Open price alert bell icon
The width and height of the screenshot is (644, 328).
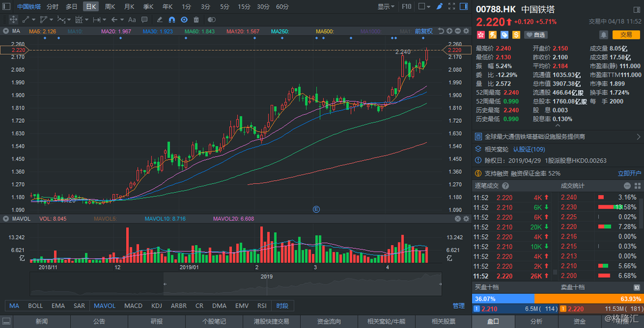pos(603,35)
